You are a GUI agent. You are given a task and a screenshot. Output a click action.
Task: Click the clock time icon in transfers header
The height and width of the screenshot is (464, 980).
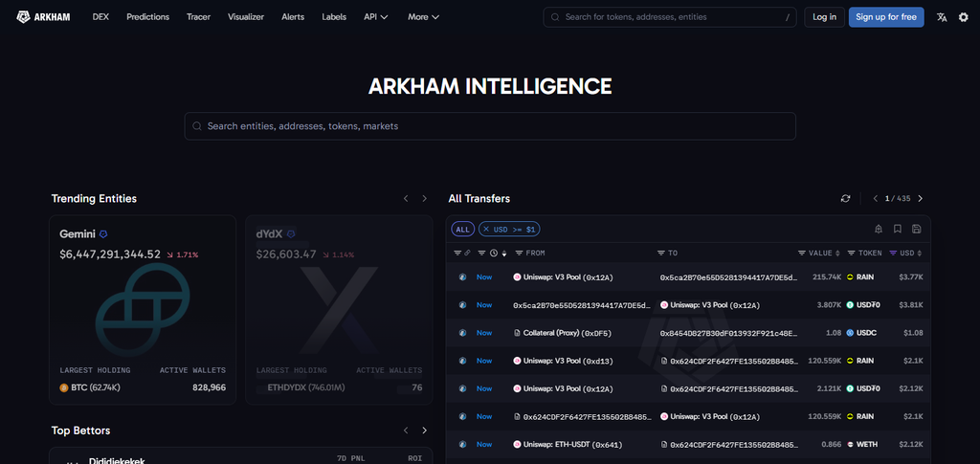(494, 253)
